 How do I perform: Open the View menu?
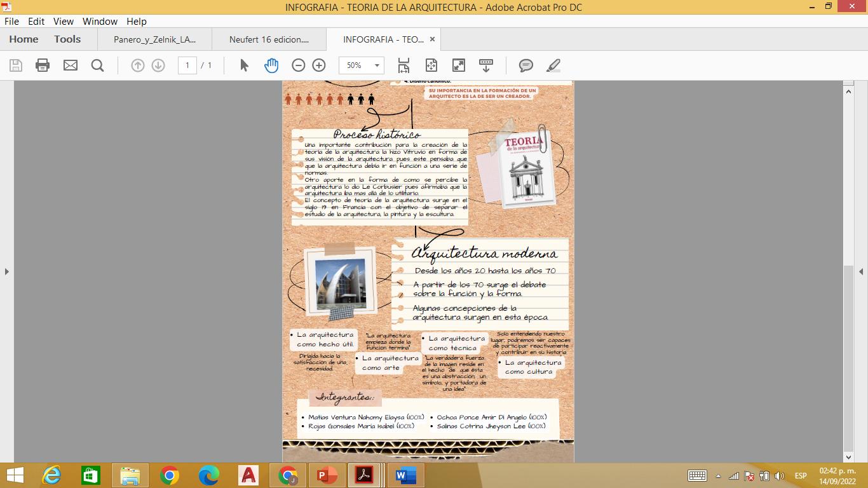click(64, 21)
